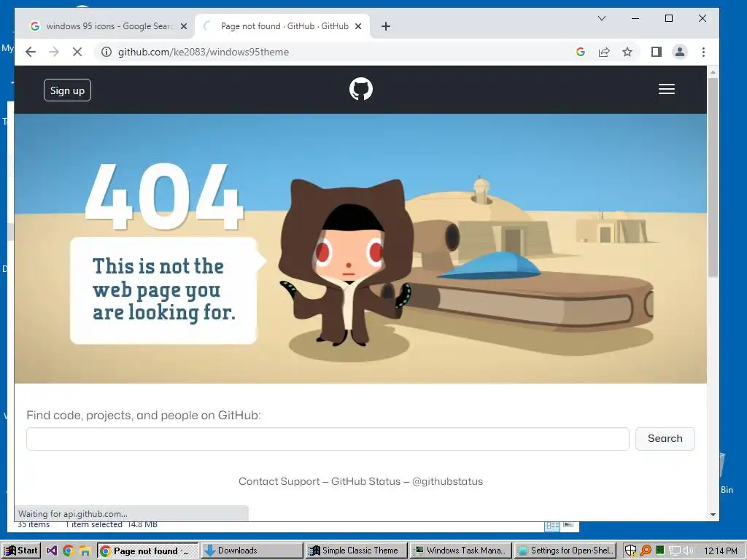Switch Downloads window to large icons view
This screenshot has width=747, height=560.
(568, 525)
